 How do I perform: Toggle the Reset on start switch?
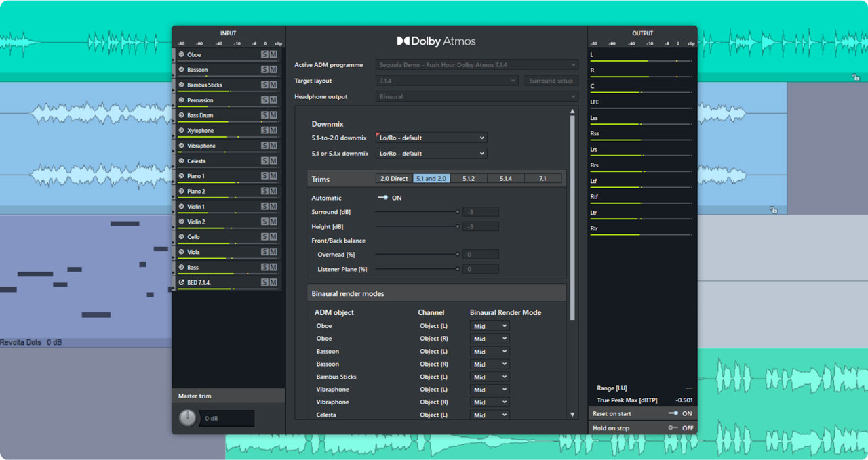[673, 413]
